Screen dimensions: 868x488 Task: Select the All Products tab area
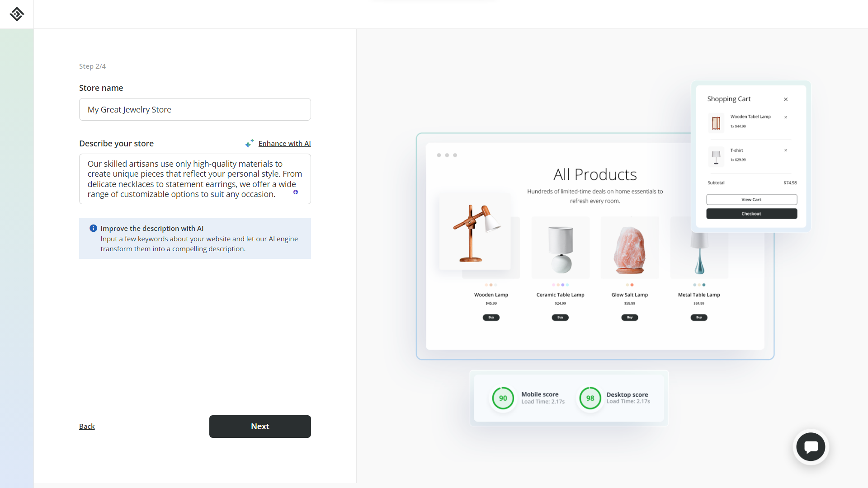(594, 174)
